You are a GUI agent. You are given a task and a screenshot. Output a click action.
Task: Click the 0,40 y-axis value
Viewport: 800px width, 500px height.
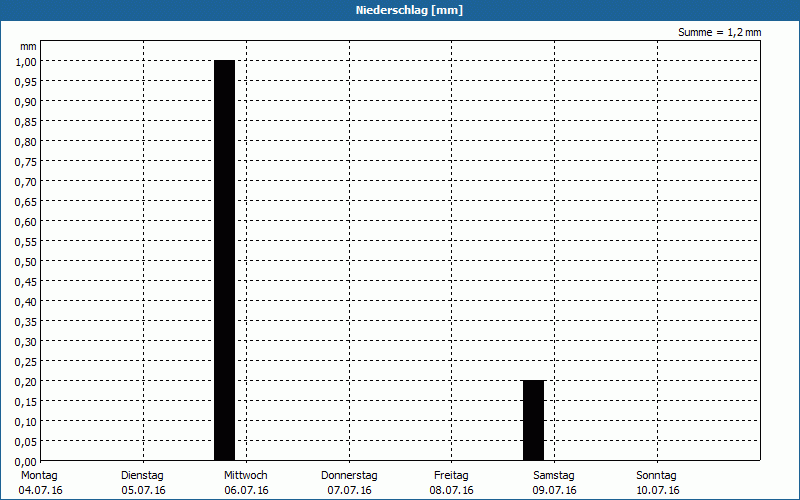click(x=26, y=302)
